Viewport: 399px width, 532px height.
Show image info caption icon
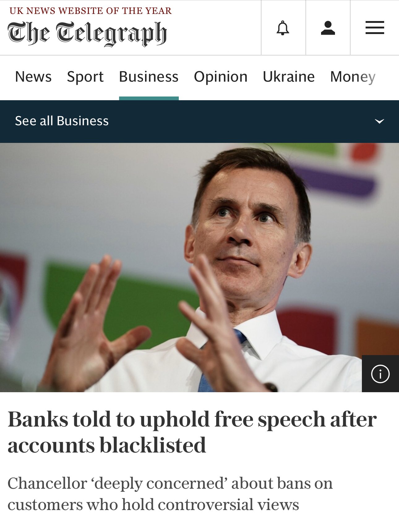[380, 374]
